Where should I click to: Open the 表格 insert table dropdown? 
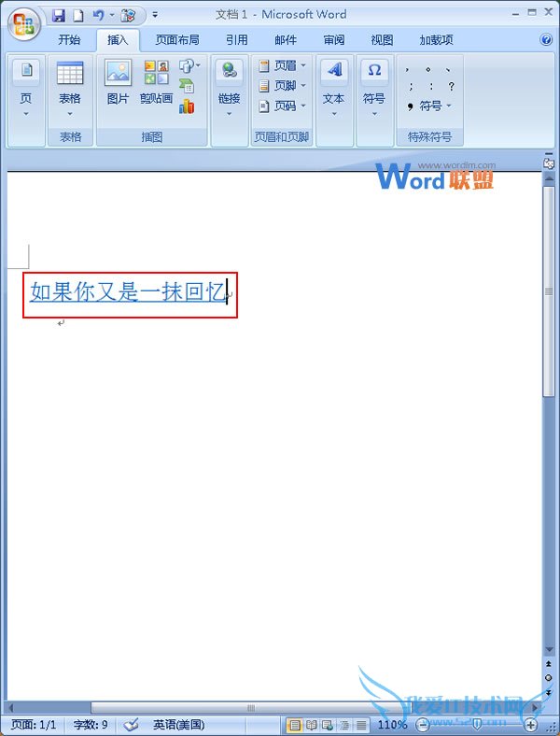point(70,89)
